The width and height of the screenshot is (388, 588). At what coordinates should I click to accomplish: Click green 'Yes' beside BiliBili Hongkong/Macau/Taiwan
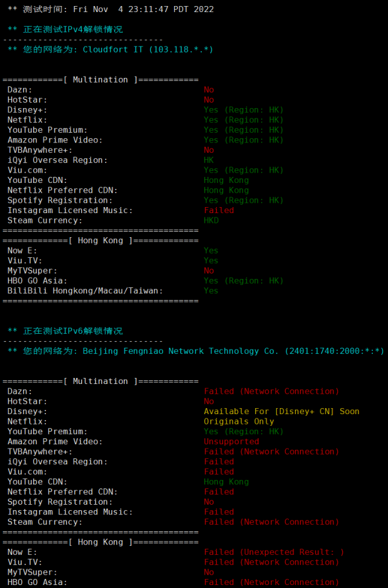[211, 290]
